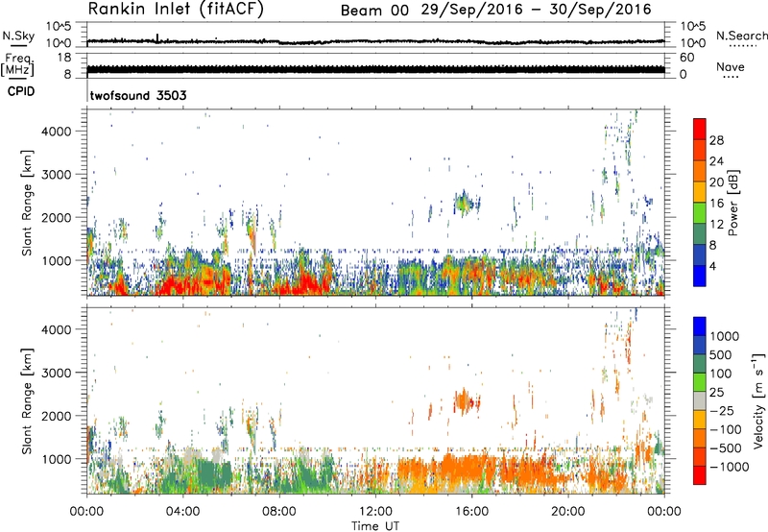Screen dimensions: 768x532
Task: Click the '18' tick on the frequency axis
Action: (64, 58)
